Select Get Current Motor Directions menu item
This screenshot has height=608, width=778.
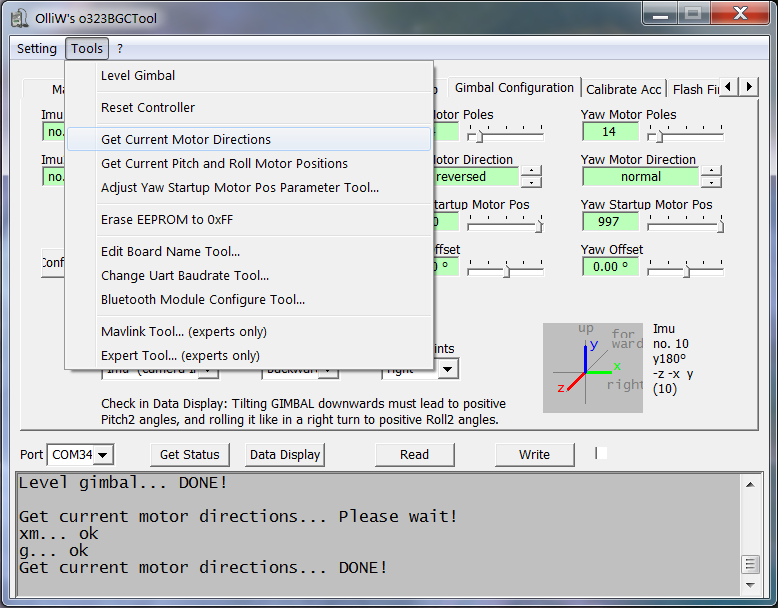[186, 140]
